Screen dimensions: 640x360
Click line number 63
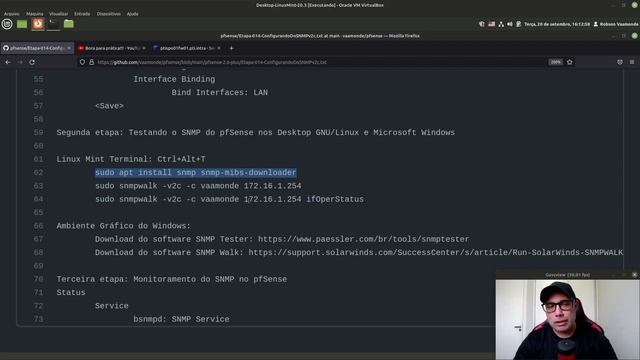pyautogui.click(x=38, y=186)
